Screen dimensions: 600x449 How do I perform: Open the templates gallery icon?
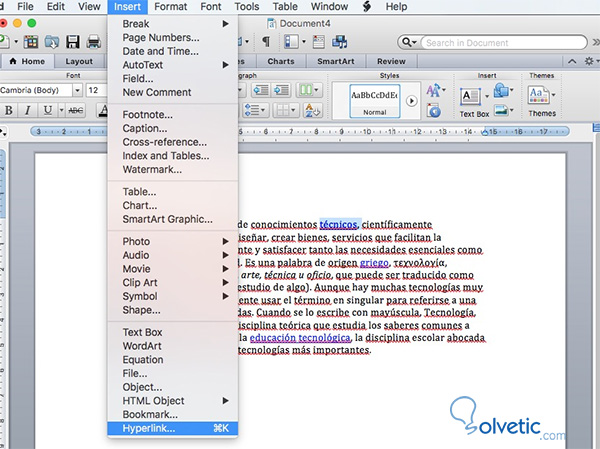(31, 41)
